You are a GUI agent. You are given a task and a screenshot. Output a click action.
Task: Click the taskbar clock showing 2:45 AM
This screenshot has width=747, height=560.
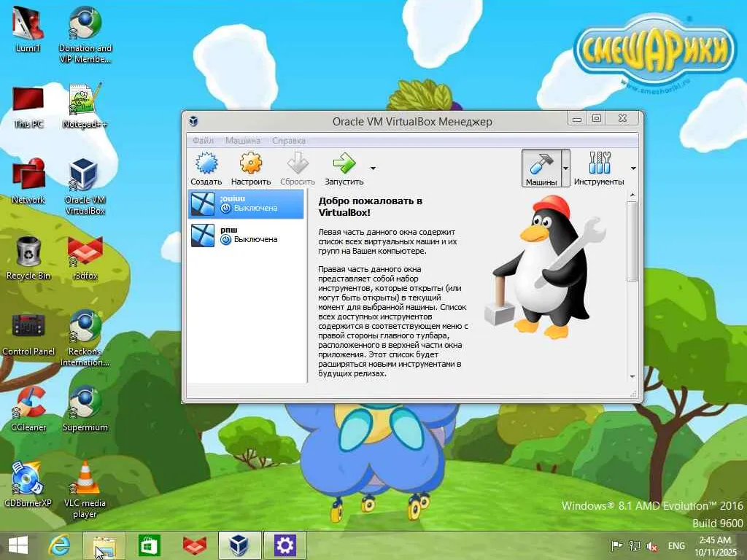[715, 545]
